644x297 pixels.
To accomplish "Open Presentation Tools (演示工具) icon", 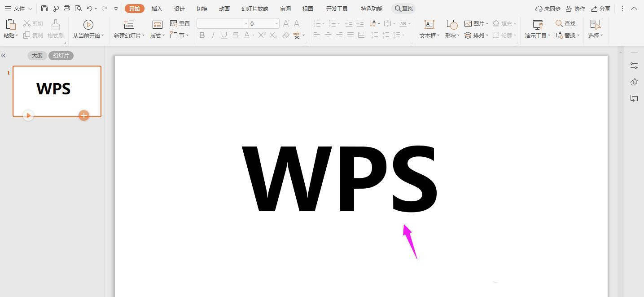I will (x=538, y=25).
